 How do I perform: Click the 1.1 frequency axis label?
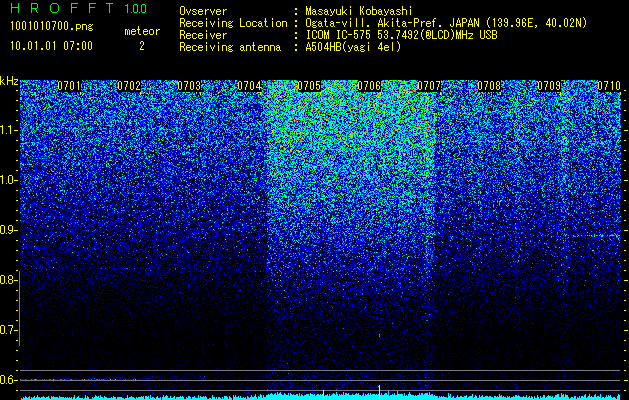tap(7, 130)
